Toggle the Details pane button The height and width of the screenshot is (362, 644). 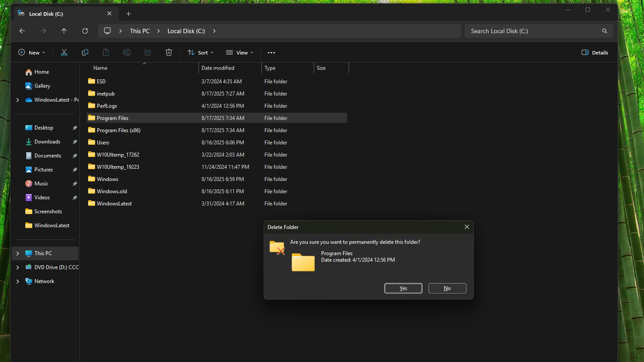tap(595, 52)
